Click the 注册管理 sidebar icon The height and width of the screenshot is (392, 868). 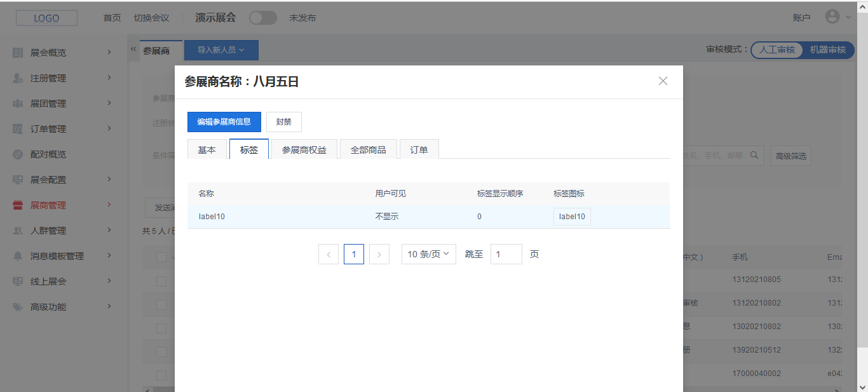pos(18,78)
